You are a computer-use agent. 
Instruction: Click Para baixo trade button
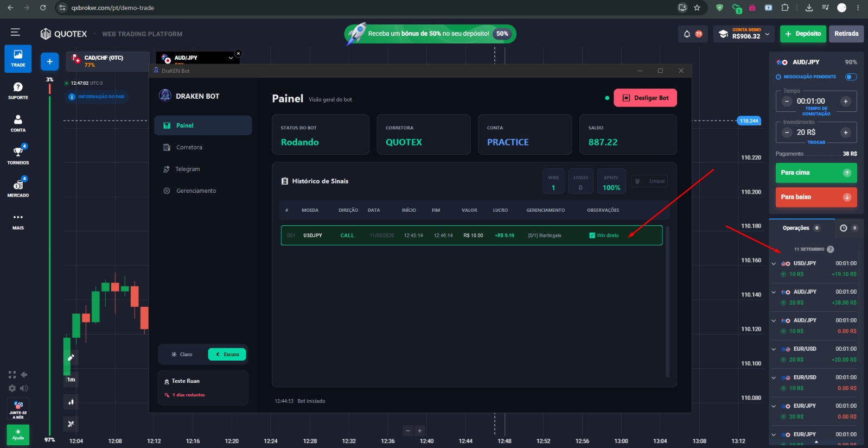coord(816,197)
